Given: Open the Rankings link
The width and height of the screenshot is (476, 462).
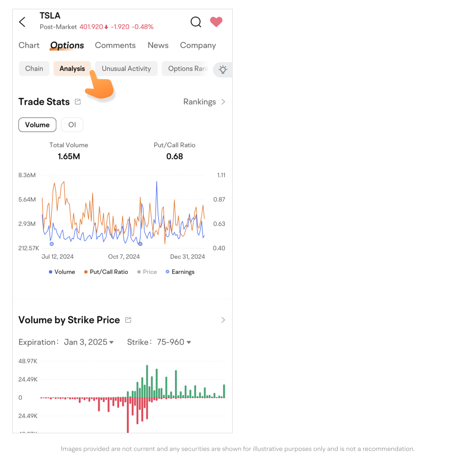Looking at the screenshot, I should coord(204,102).
